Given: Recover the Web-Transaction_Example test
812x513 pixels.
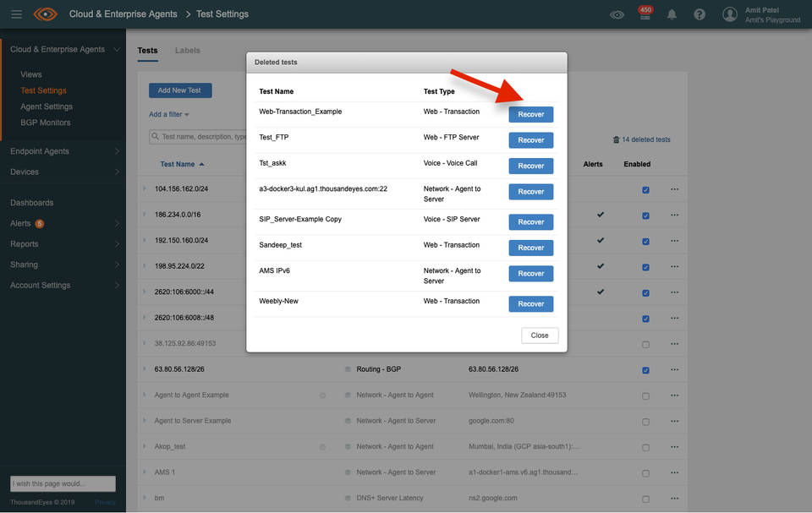Looking at the screenshot, I should pyautogui.click(x=530, y=114).
